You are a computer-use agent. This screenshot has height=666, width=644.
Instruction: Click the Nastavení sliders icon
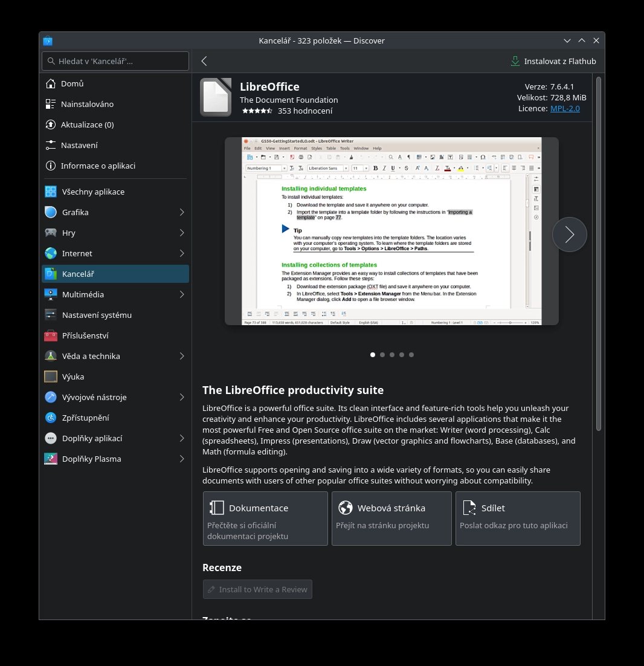click(x=51, y=145)
